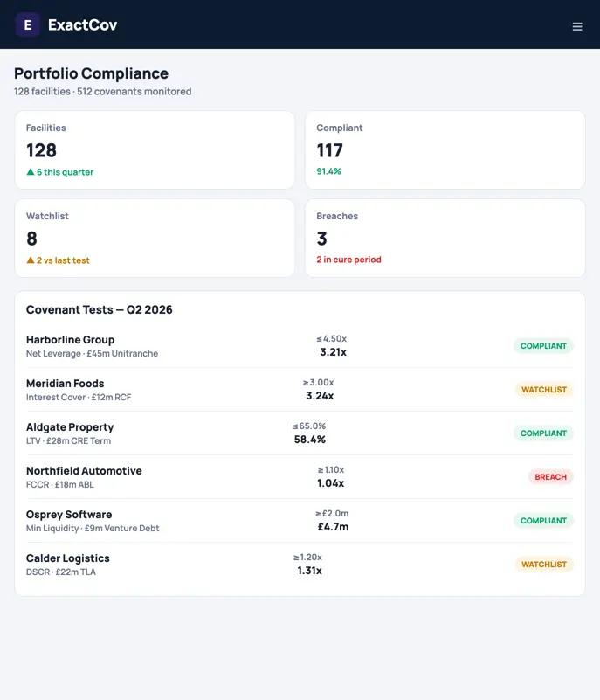This screenshot has width=600, height=700.
Task: Click the BREACH status badge
Action: click(551, 477)
